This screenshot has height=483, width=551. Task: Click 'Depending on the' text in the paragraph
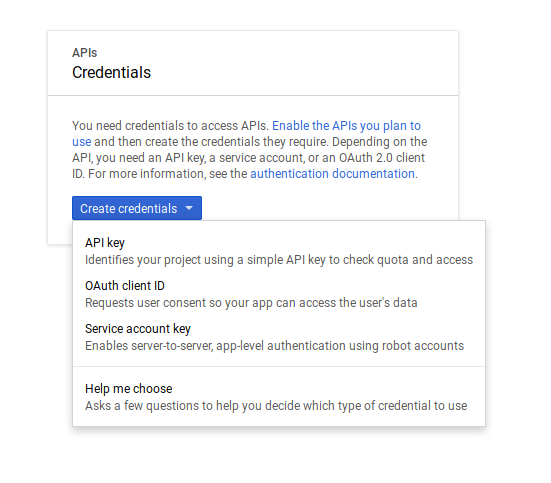point(380,142)
